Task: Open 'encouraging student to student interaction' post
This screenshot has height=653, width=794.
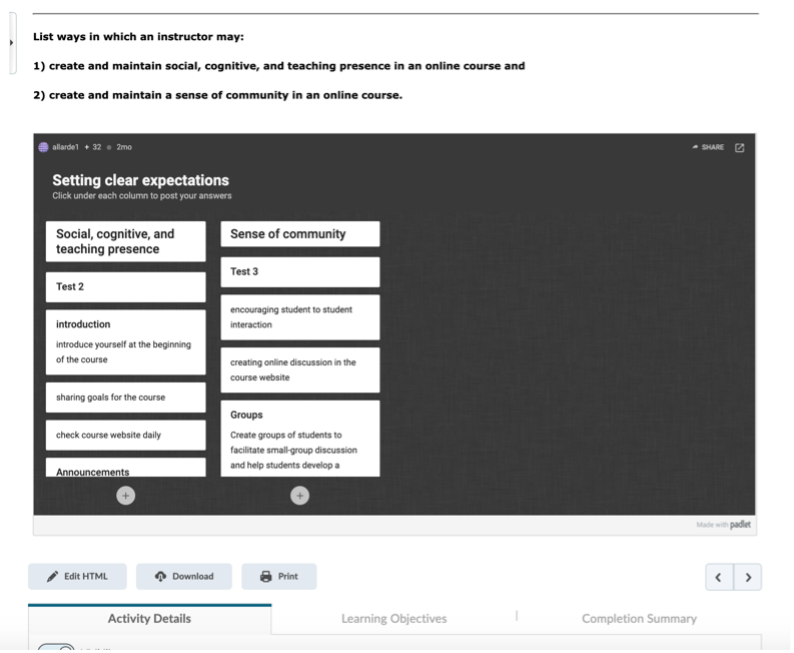Action: click(300, 317)
